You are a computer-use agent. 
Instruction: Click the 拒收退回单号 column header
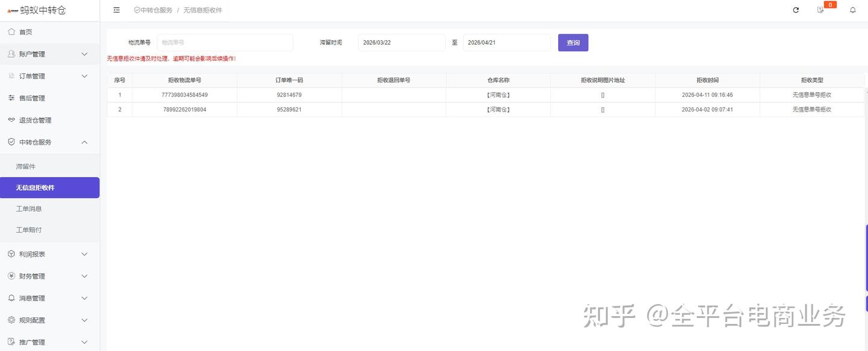click(x=394, y=80)
